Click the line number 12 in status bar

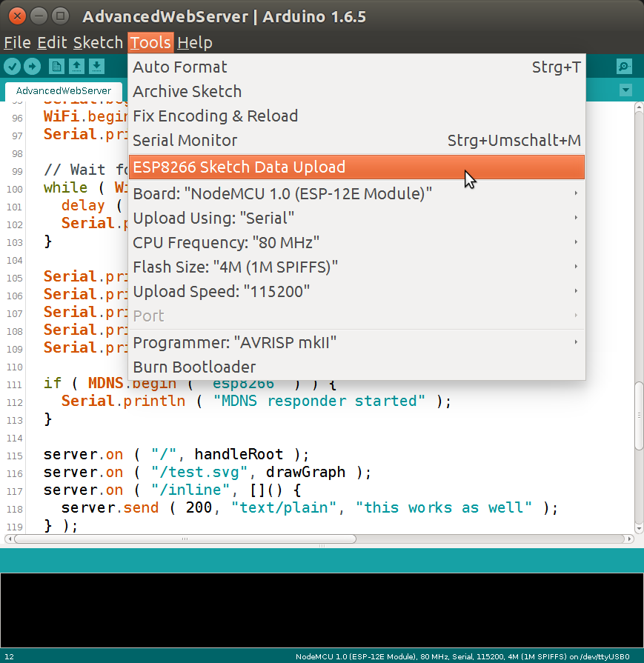[9, 656]
